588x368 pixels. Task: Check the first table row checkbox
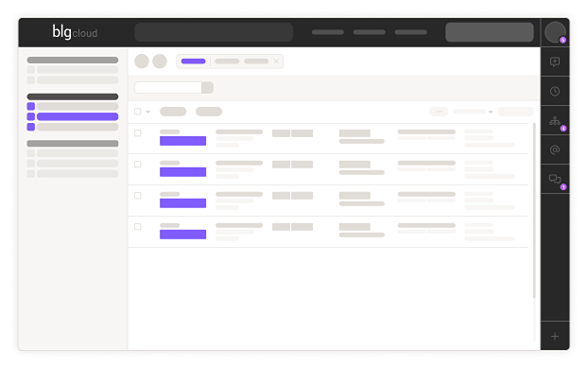138,133
